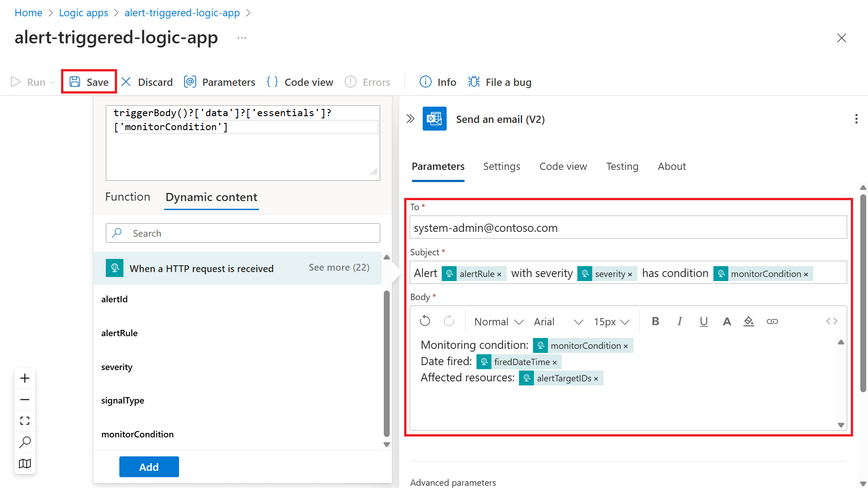Select the Underline formatting icon
Viewport: 868px width, 488px height.
(x=701, y=320)
